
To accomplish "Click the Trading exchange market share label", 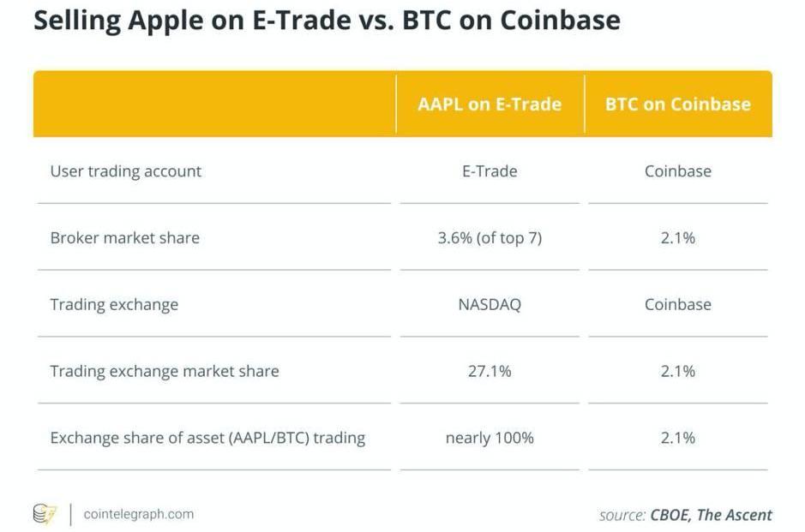I will 165,372.
